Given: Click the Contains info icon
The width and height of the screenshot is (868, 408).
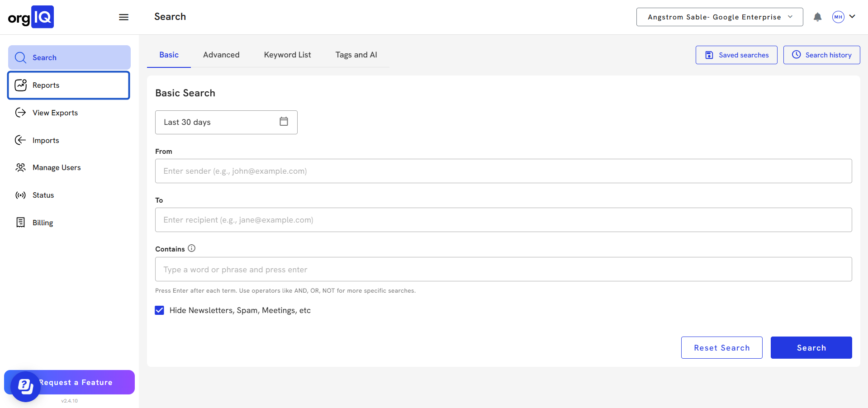Looking at the screenshot, I should (x=192, y=248).
